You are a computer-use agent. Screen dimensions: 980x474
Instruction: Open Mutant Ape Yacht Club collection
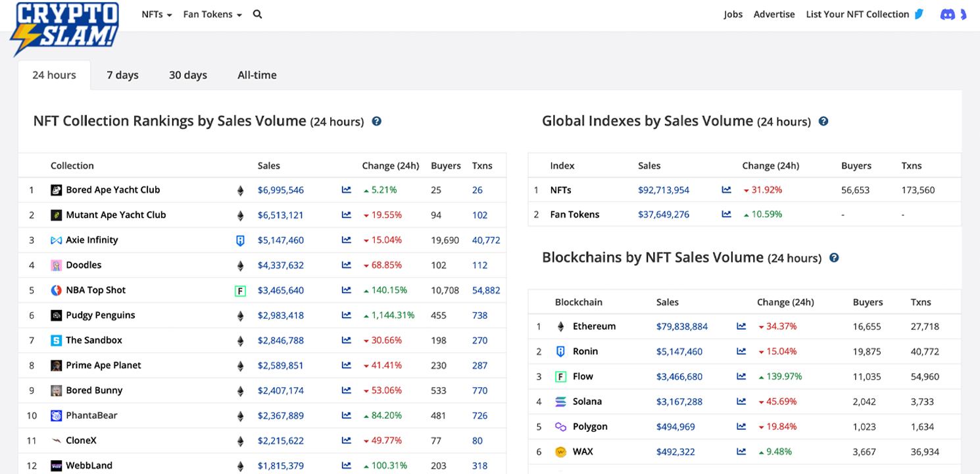(116, 215)
